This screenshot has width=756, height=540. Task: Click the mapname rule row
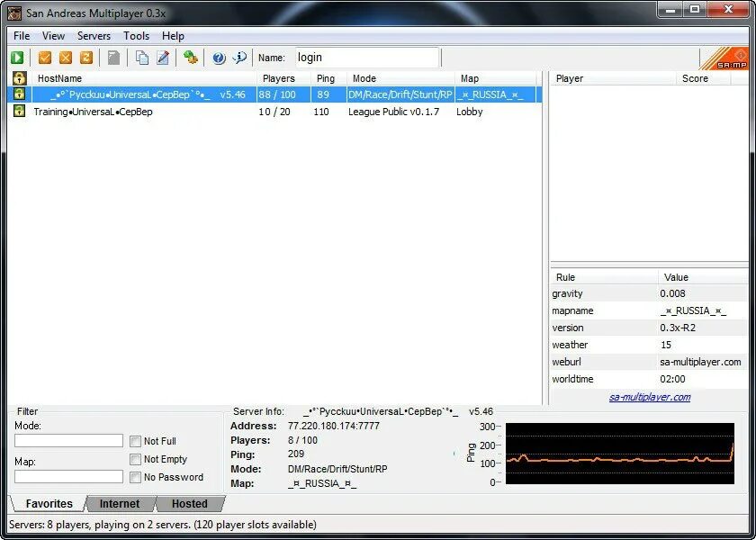(x=649, y=311)
